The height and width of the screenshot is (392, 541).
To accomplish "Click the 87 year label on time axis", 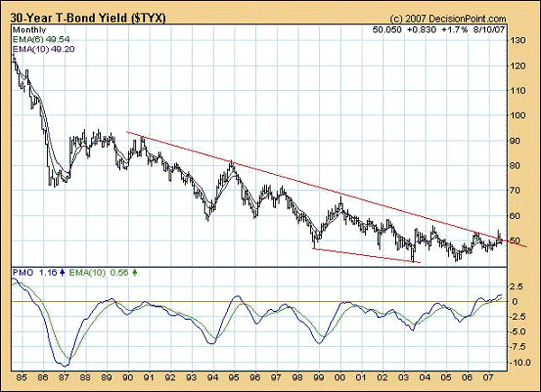I will pyautogui.click(x=64, y=378).
